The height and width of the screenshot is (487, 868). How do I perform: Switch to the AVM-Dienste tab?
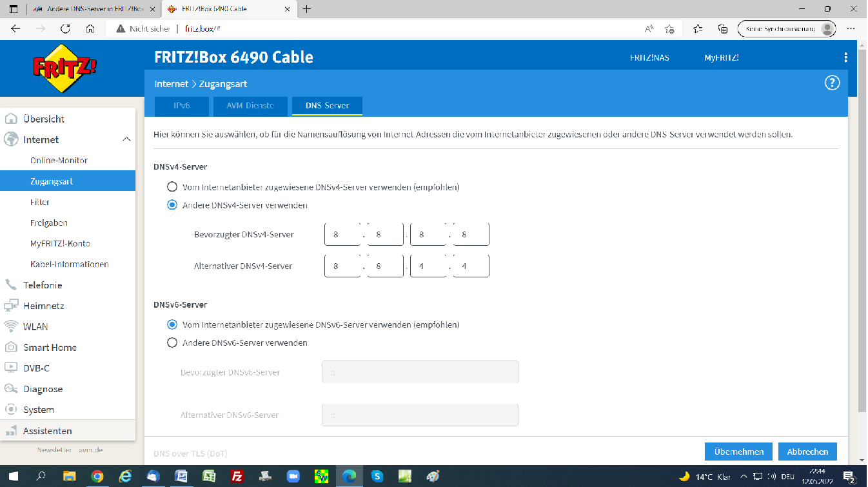(250, 106)
